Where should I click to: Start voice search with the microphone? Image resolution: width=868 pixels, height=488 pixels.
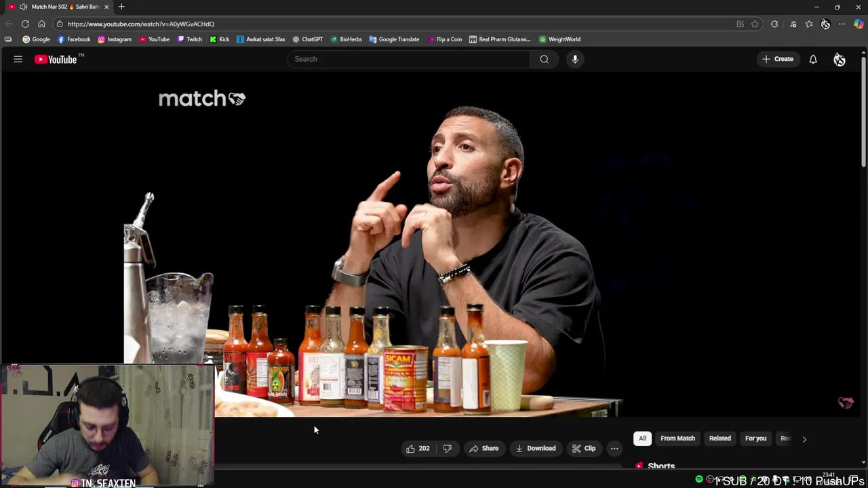(x=575, y=59)
